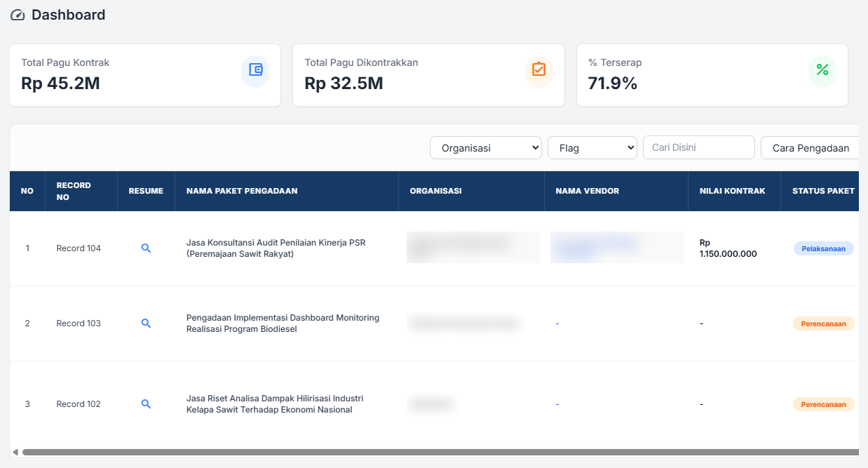Open resume magnifier for Record 103
868x468 pixels.
(146, 323)
